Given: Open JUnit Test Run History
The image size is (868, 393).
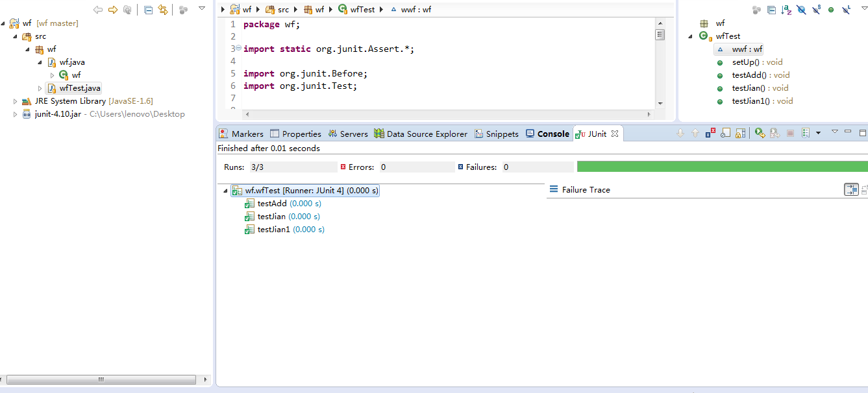Looking at the screenshot, I should coord(806,133).
